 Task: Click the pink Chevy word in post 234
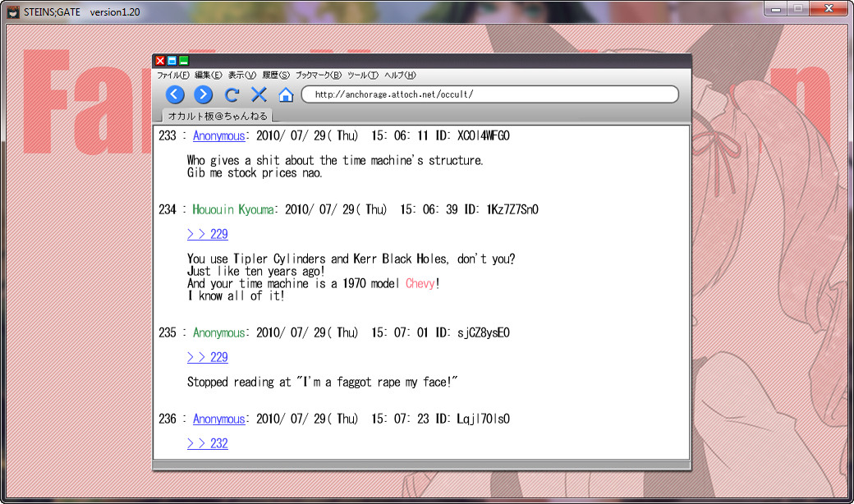(x=420, y=283)
